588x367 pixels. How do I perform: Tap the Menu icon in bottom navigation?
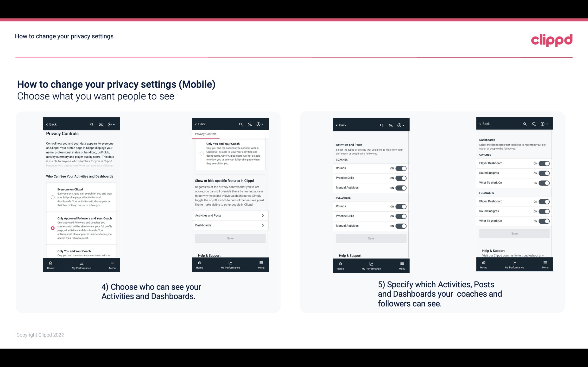click(x=112, y=262)
